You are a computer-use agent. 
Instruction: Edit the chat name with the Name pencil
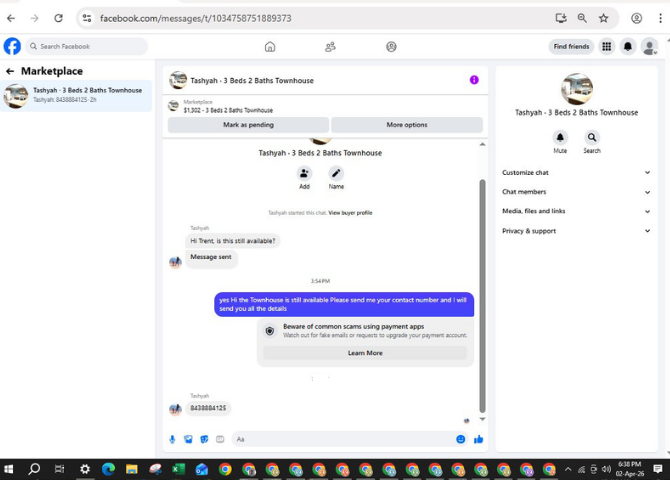(336, 174)
